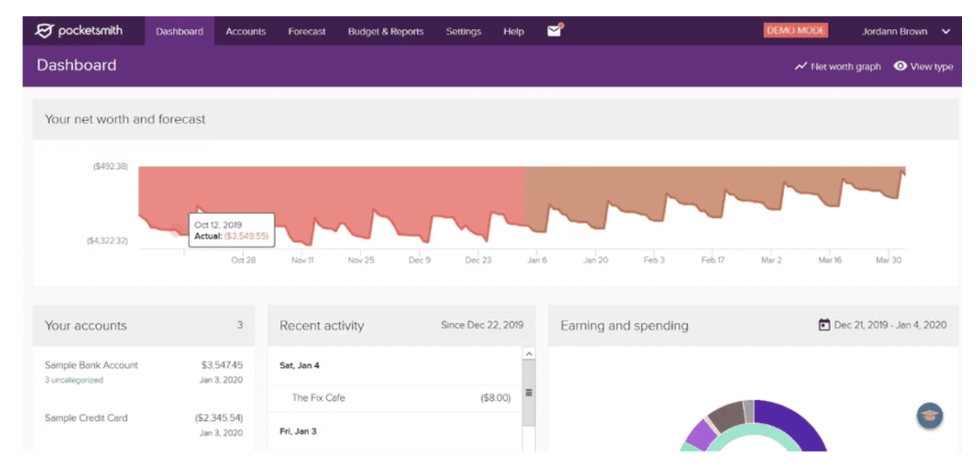Click the Your net worth and forecast heading
The width and height of the screenshot is (980, 465).
125,119
